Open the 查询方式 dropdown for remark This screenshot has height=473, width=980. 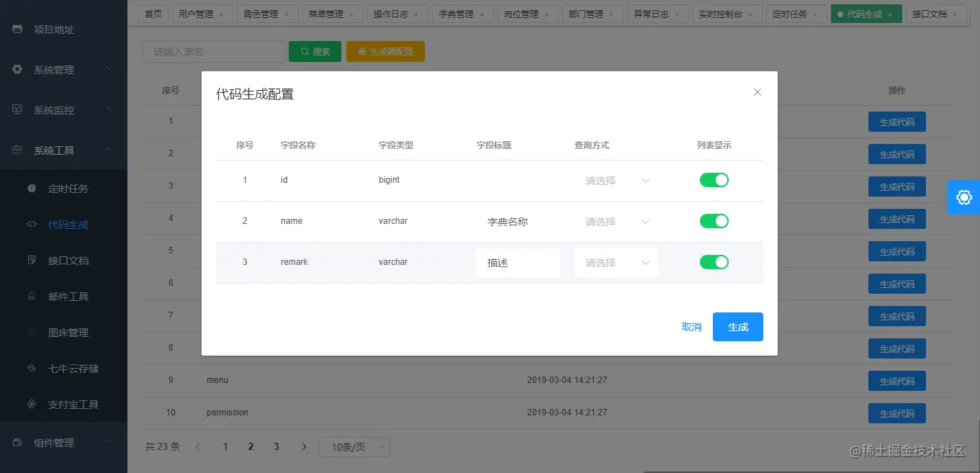[x=616, y=262]
